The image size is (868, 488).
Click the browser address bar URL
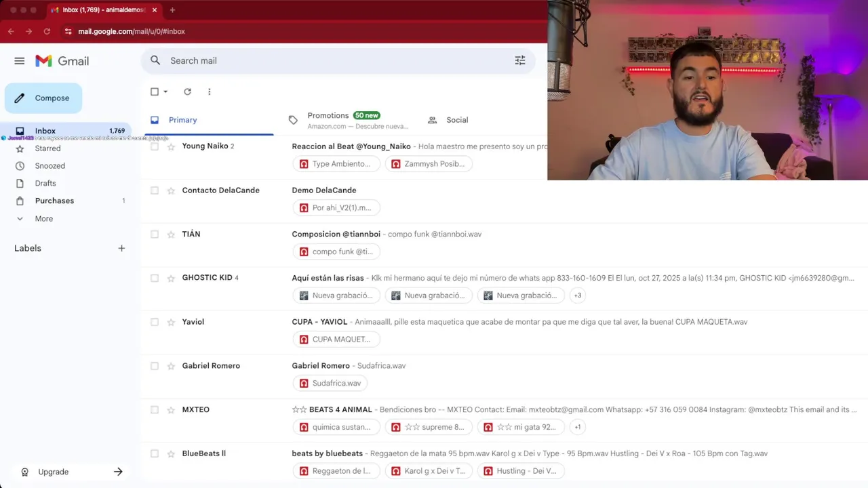[x=132, y=31]
